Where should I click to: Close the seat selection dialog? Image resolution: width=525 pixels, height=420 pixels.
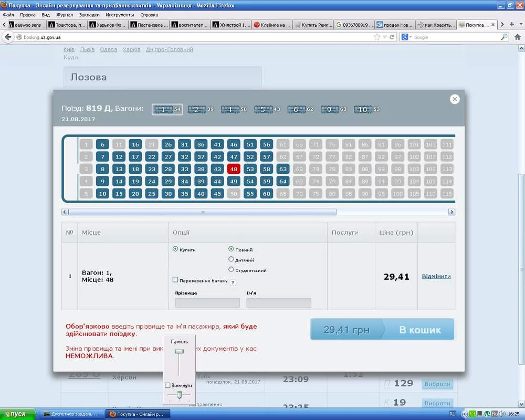pos(455,99)
